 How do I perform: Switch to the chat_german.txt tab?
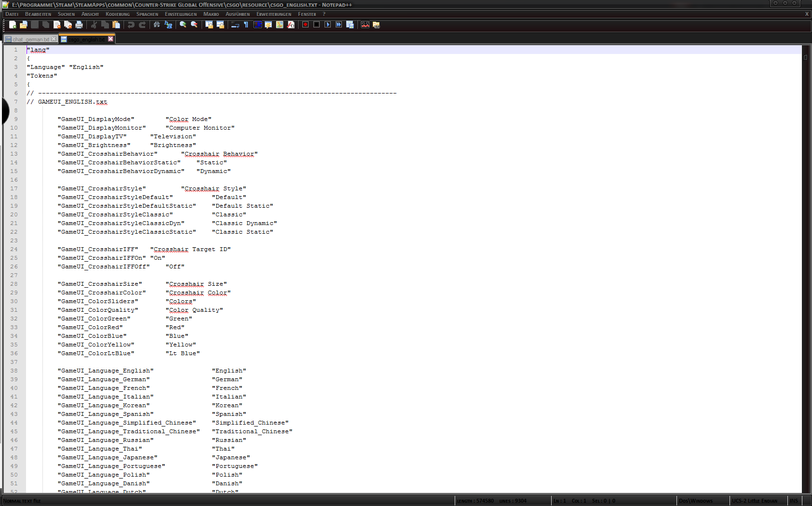[31, 39]
